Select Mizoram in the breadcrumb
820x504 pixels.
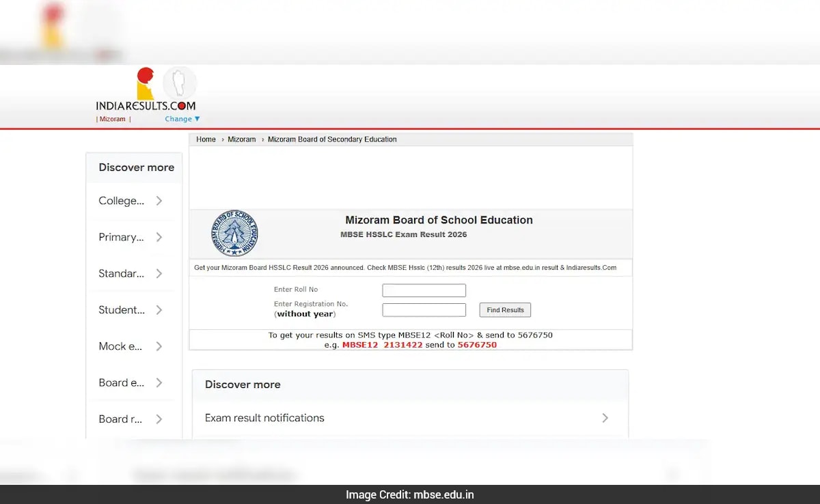point(241,139)
